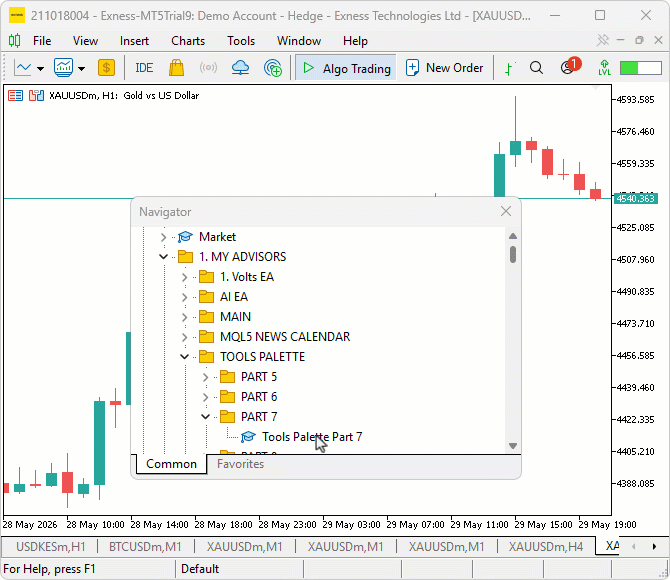Click the 4540.363 current price label
The image size is (670, 580).
click(635, 199)
